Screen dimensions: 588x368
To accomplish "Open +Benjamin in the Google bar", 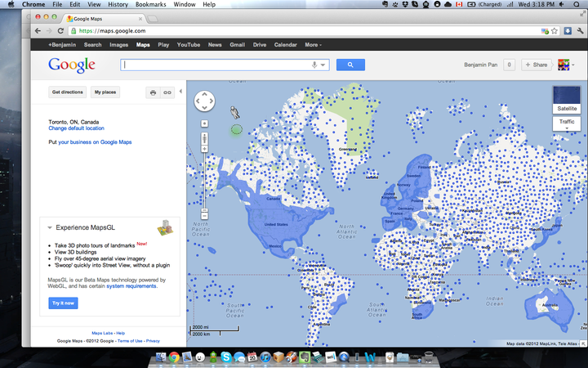I will (x=62, y=45).
